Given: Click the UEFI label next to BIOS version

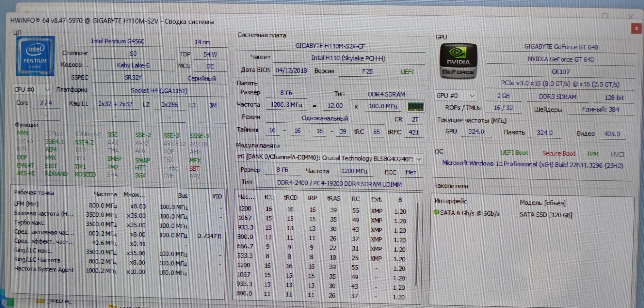Looking at the screenshot, I should pos(407,72).
